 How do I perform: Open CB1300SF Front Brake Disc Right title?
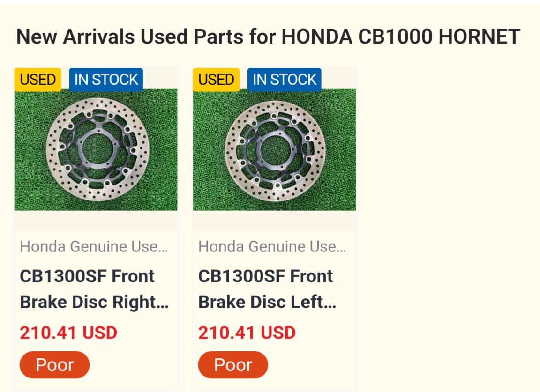[94, 289]
